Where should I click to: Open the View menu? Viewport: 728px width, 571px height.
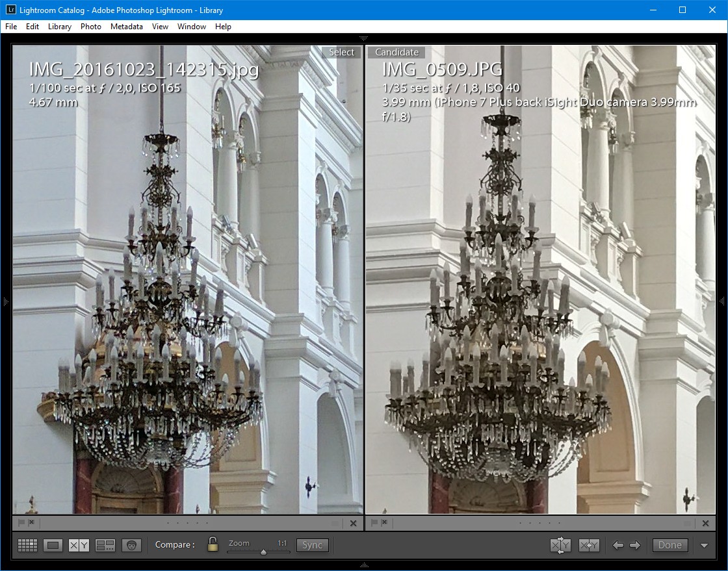[x=160, y=27]
